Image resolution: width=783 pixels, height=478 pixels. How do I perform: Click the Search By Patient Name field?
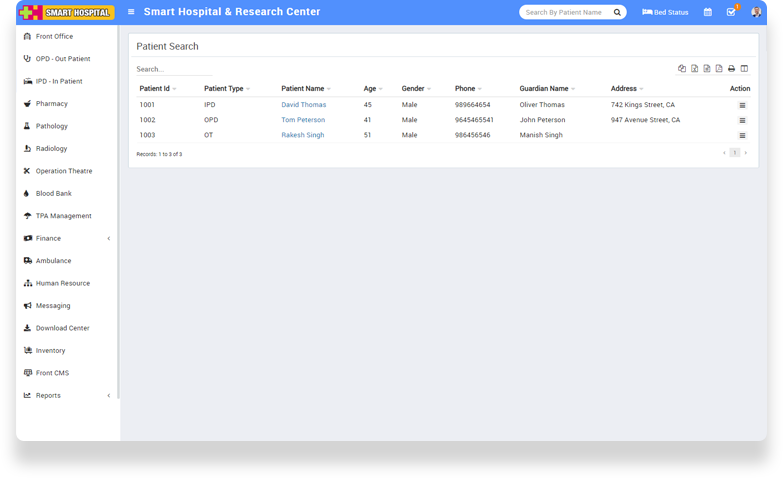coord(565,12)
